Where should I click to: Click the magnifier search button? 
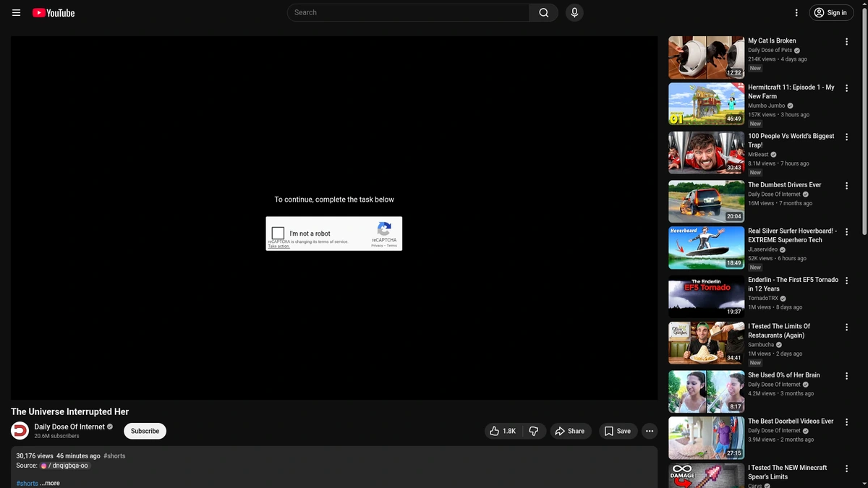coord(543,12)
